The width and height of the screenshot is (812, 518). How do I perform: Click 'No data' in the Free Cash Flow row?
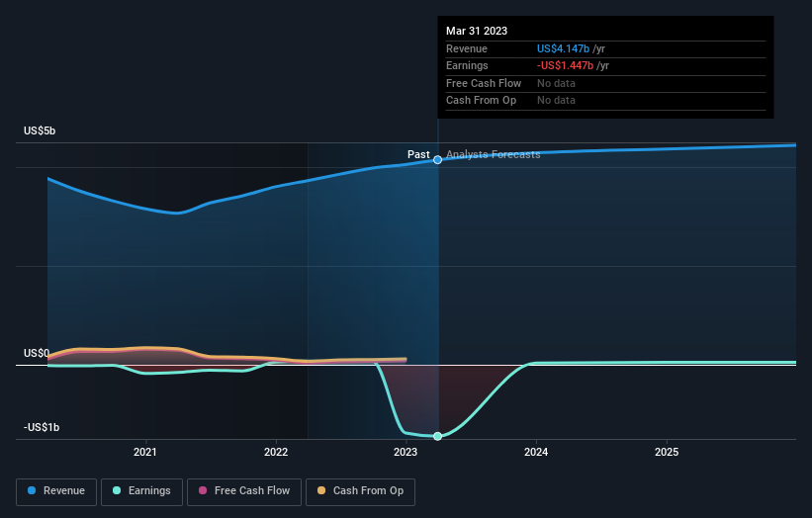tap(556, 83)
